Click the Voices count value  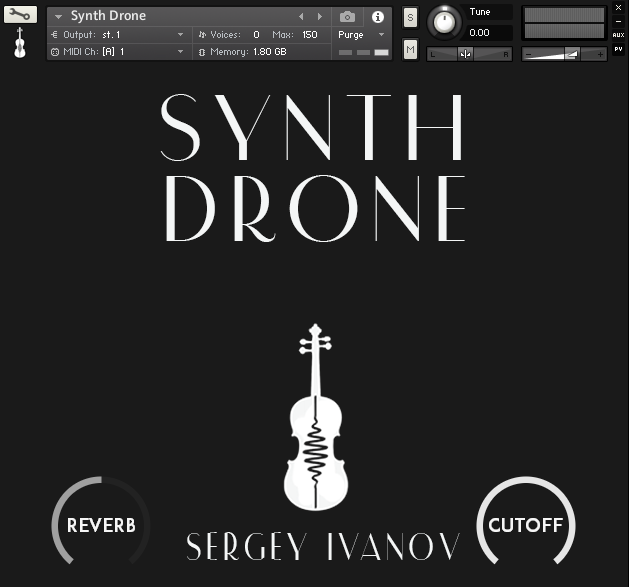[x=256, y=35]
